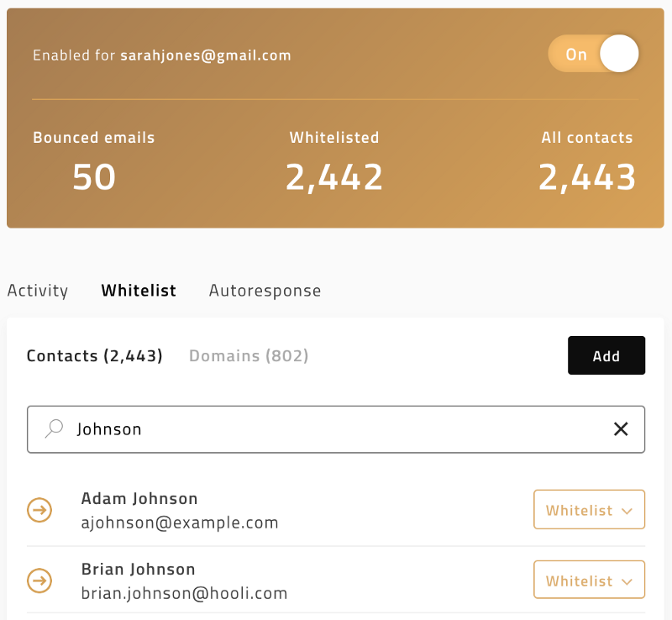Image resolution: width=672 pixels, height=620 pixels.
Task: Click the arrow icon beside Brian Johnson
Action: point(39,581)
